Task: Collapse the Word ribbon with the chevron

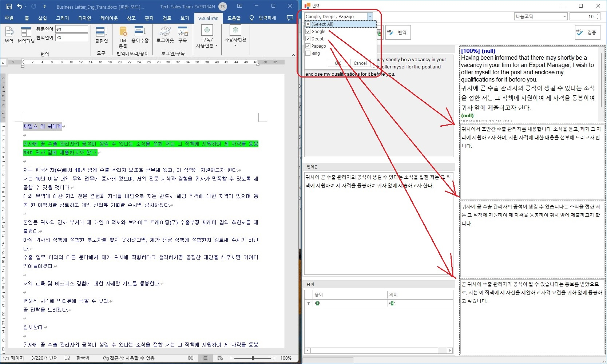Action: (293, 55)
